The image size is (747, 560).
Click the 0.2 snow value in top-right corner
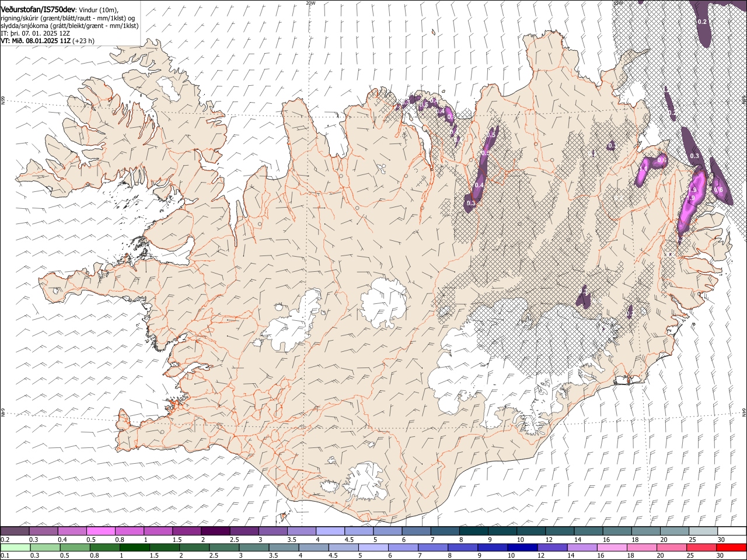702,22
